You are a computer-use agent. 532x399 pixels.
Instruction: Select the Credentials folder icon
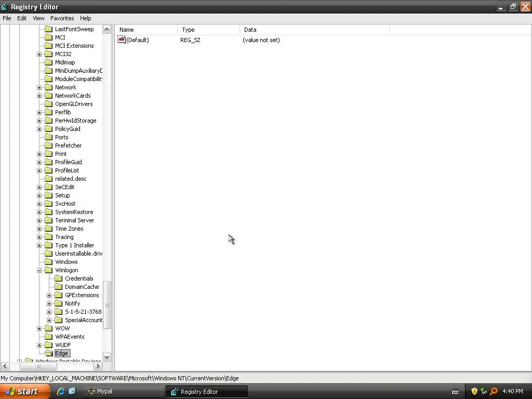[x=59, y=278]
